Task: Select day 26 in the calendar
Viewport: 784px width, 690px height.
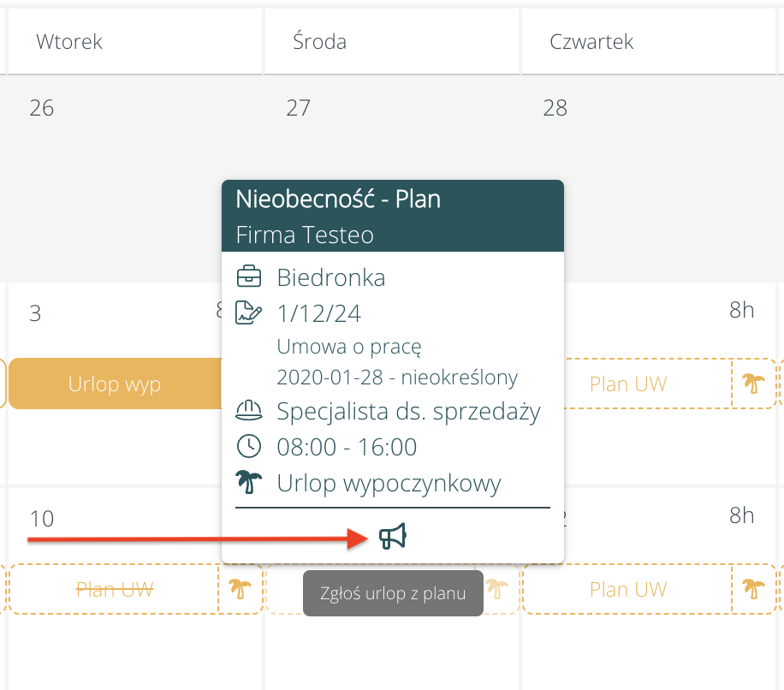Action: click(x=41, y=108)
